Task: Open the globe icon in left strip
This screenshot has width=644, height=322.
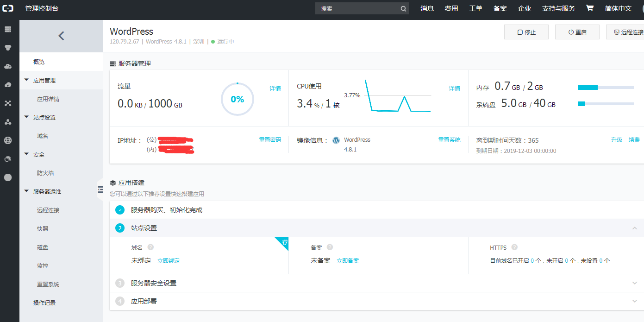Action: 8,140
